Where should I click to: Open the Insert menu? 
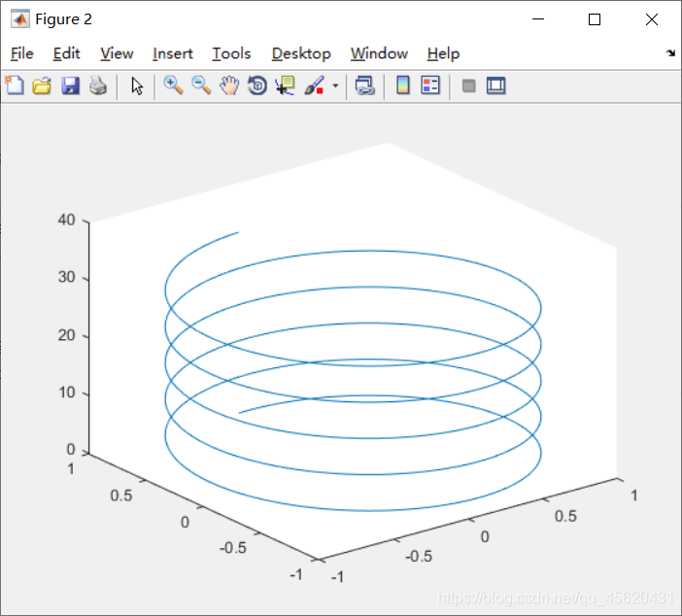tap(173, 53)
